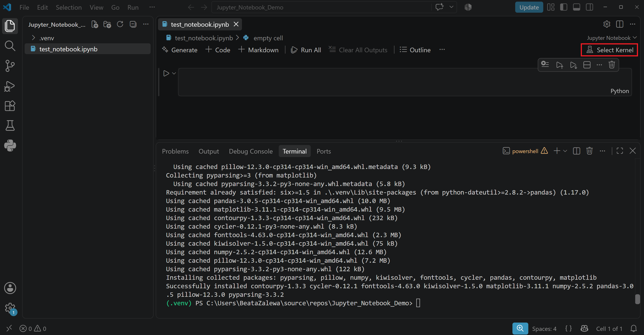The width and height of the screenshot is (644, 335).
Task: Customize editor layout icon
Action: pos(551,7)
